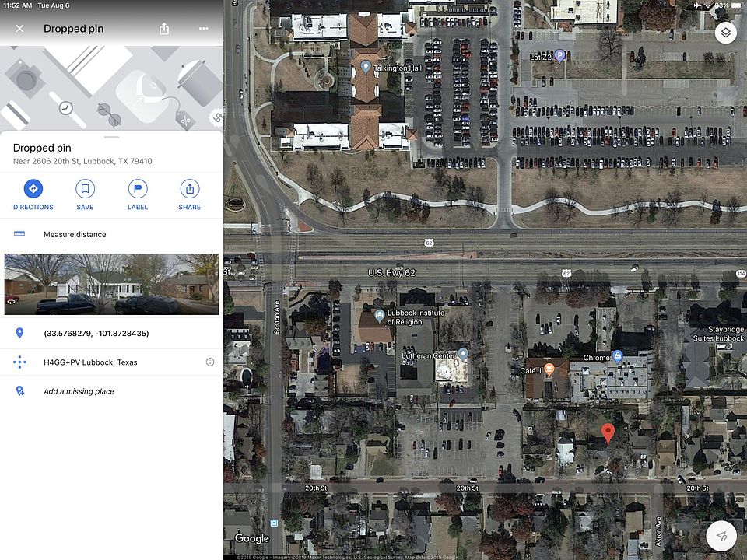This screenshot has height=560, width=747.
Task: Close the Dropped pin panel
Action: [x=19, y=29]
